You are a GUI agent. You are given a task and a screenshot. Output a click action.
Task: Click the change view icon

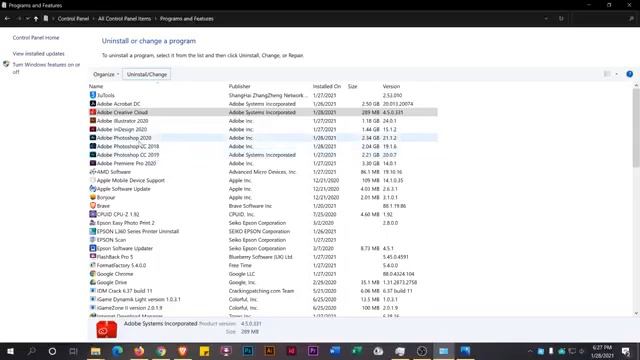(607, 74)
